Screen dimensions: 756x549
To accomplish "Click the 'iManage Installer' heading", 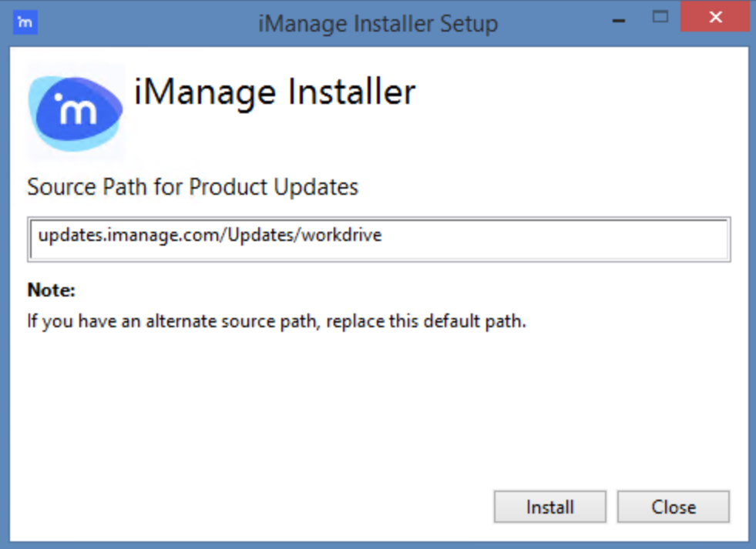I will (x=274, y=93).
